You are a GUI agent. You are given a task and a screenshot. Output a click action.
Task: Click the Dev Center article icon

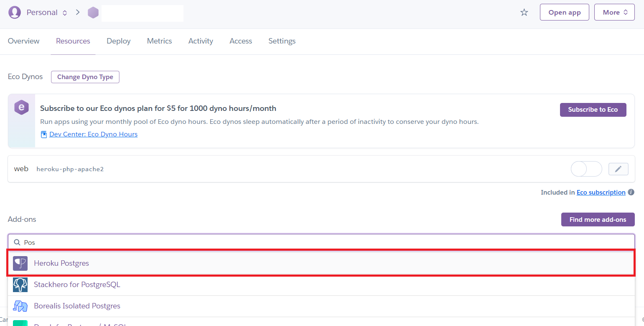tap(44, 134)
